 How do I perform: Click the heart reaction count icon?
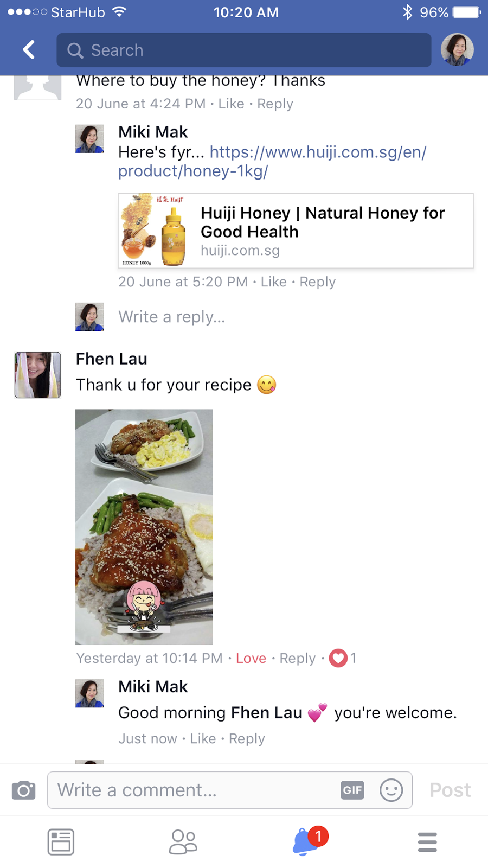(338, 658)
